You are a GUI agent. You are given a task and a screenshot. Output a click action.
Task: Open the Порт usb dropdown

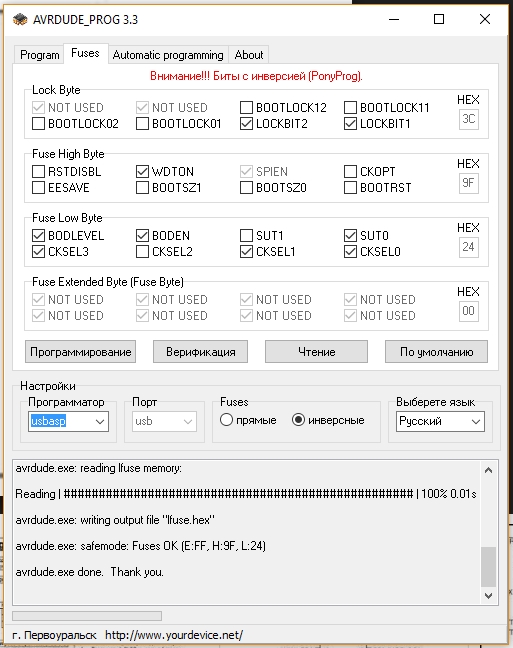[x=164, y=422]
